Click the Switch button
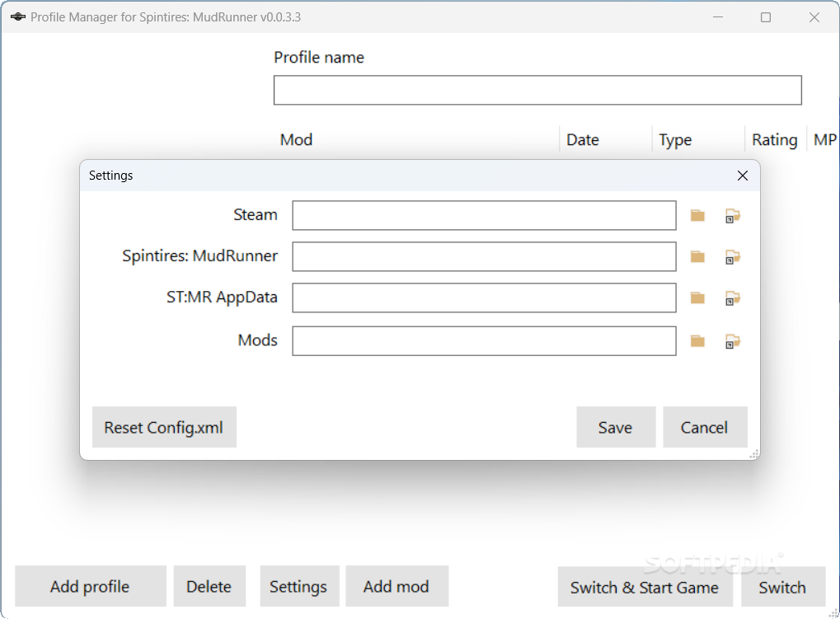Screen dimensions: 840x619 pos(782,587)
